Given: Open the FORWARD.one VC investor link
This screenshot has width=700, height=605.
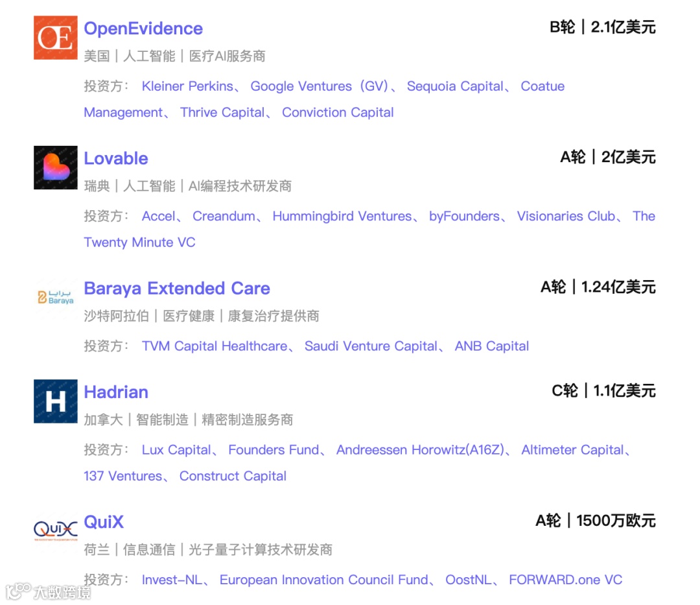Looking at the screenshot, I should [x=566, y=580].
